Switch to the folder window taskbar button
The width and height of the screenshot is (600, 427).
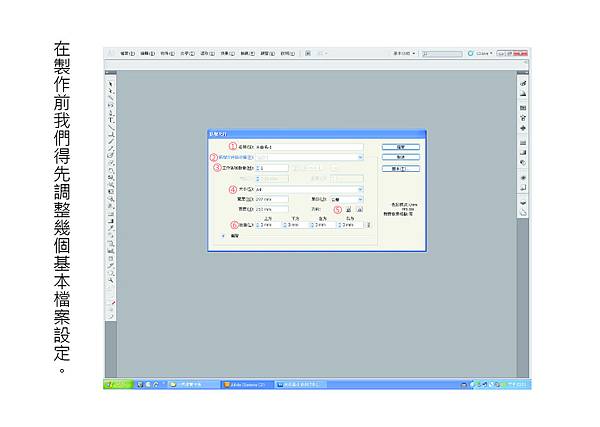[194, 385]
